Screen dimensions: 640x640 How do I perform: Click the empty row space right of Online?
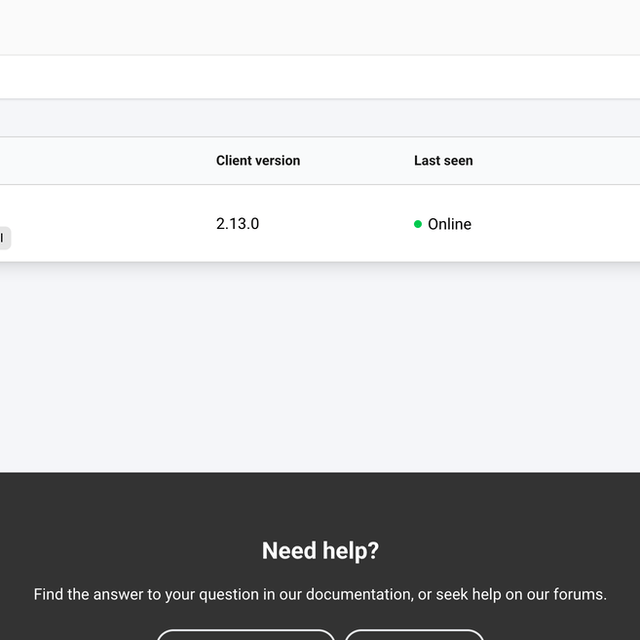[x=556, y=224]
